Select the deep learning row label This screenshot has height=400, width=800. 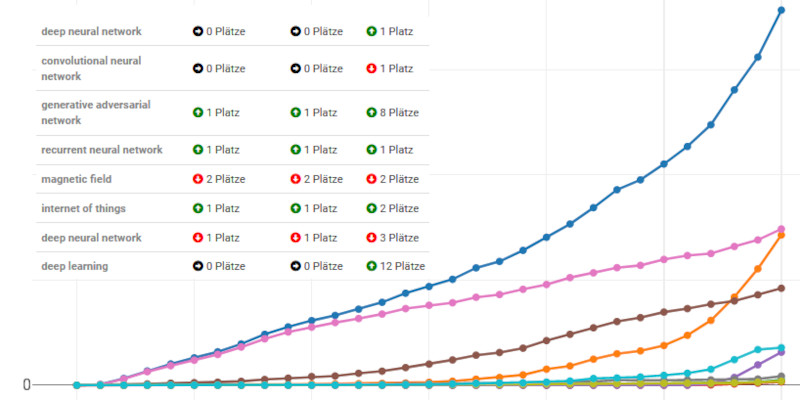pyautogui.click(x=74, y=266)
